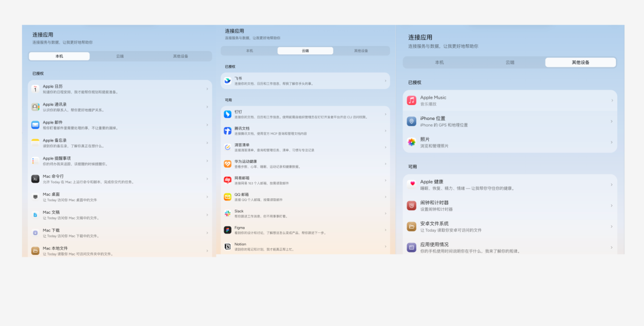Viewport: 644px width, 326px height.
Task: Click the Figma logo icon
Action: (x=228, y=230)
